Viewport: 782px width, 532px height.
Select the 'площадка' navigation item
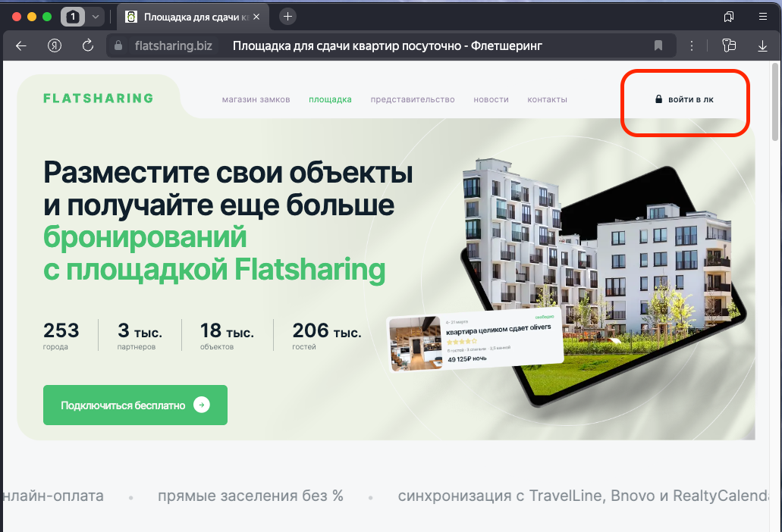[x=330, y=99]
